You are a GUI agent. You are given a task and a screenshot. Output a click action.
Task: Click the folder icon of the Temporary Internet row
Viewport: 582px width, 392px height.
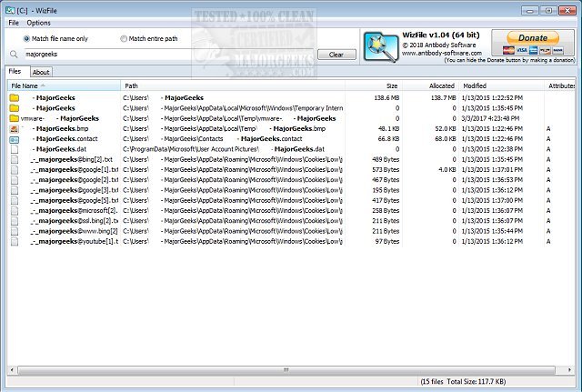pos(15,108)
